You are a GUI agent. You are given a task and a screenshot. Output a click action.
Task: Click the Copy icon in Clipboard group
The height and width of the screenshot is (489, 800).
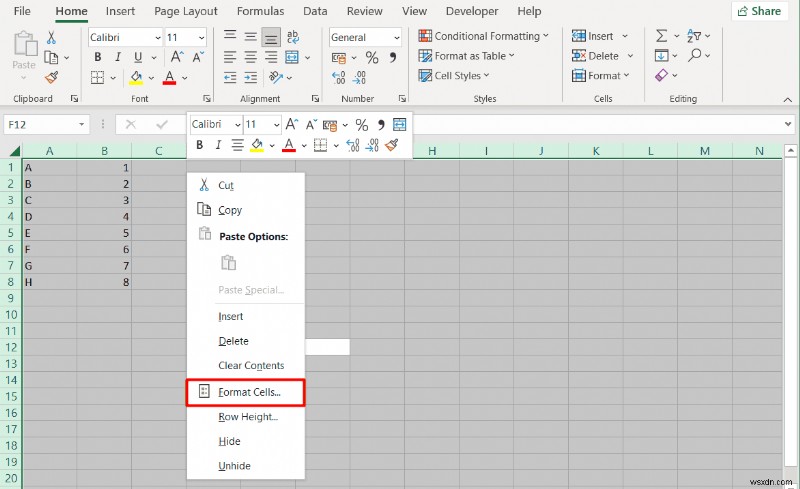51,57
